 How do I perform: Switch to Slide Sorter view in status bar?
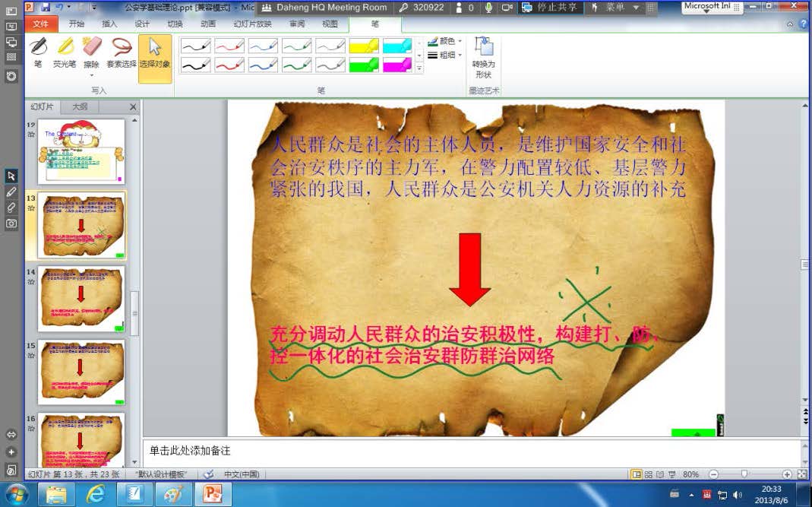coord(648,474)
